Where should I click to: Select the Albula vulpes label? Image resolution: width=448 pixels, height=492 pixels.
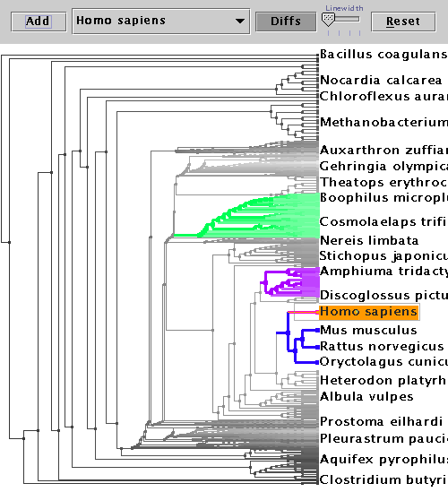point(366,397)
